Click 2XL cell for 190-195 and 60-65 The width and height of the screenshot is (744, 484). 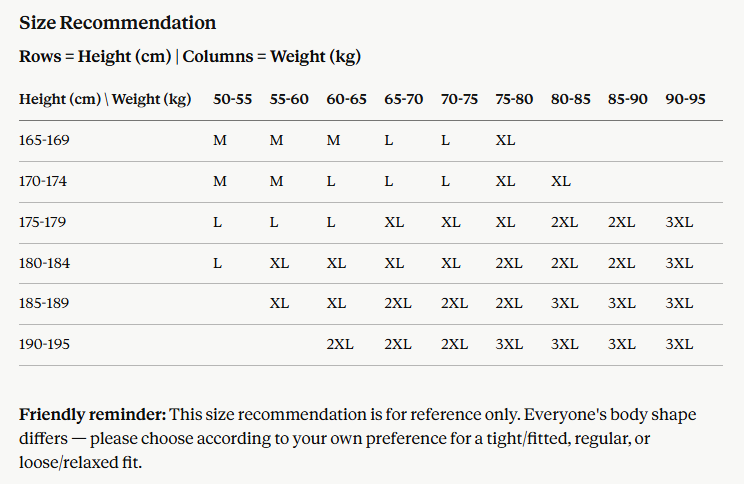click(340, 344)
